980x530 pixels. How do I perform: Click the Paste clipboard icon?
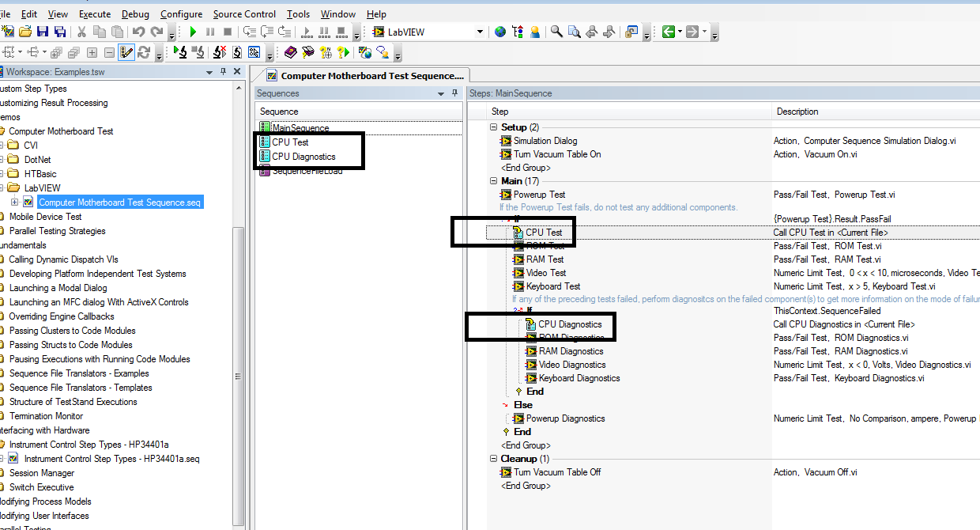point(117,32)
